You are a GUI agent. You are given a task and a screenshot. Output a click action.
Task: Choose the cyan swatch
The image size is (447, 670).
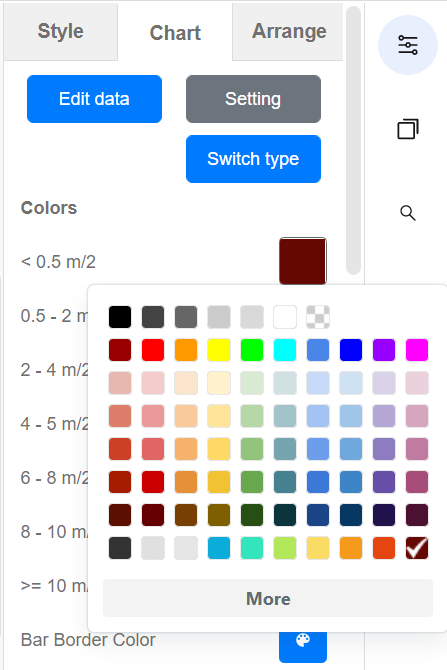pos(285,350)
